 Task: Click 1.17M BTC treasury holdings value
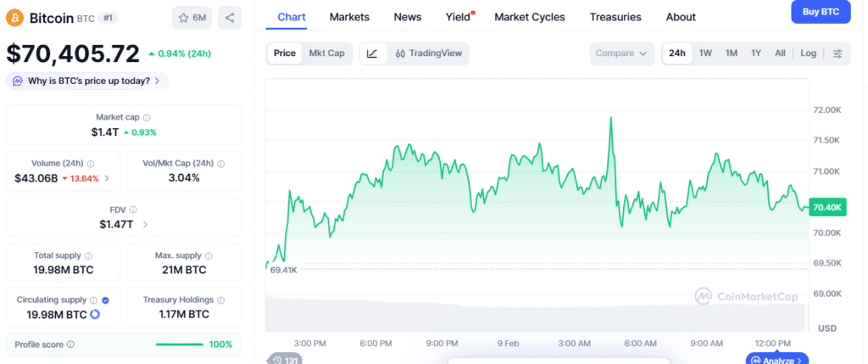tap(184, 315)
